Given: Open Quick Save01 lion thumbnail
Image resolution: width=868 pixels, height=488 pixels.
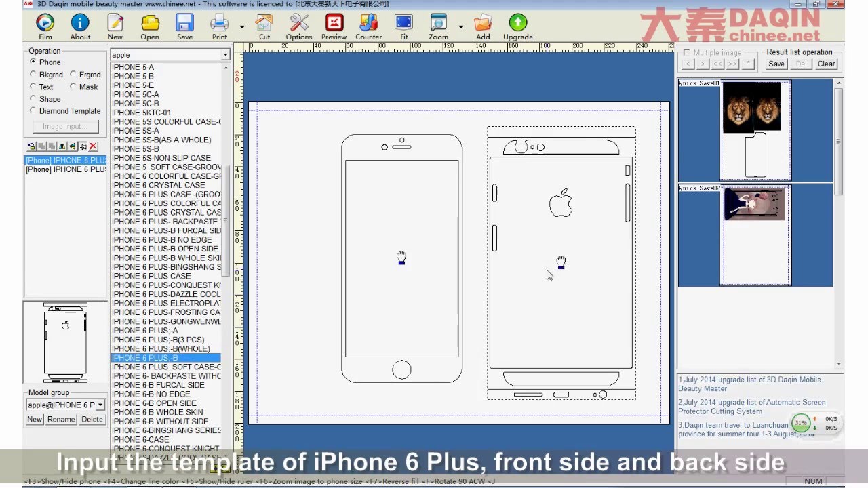Looking at the screenshot, I should pos(755,130).
